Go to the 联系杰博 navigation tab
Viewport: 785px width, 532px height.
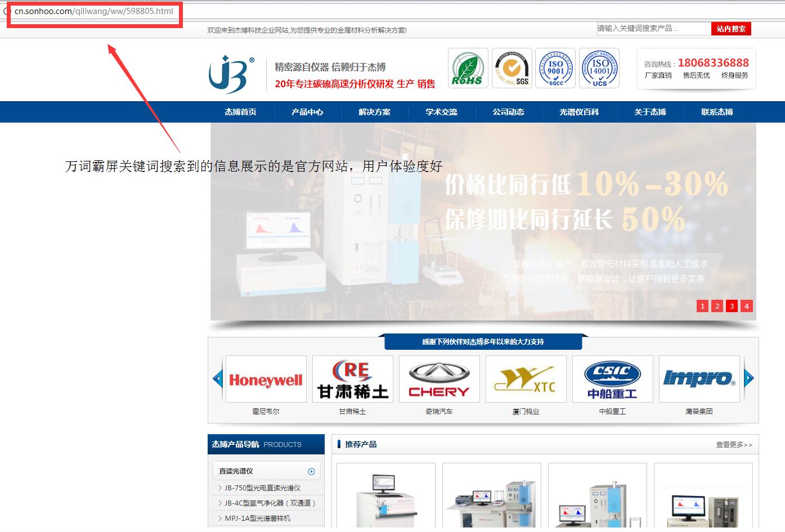pos(717,112)
